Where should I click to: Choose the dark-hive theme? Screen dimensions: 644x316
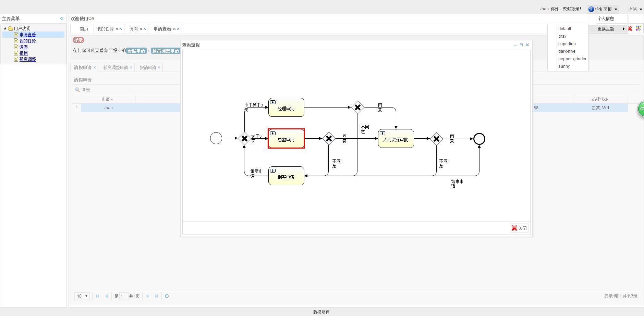(x=568, y=51)
